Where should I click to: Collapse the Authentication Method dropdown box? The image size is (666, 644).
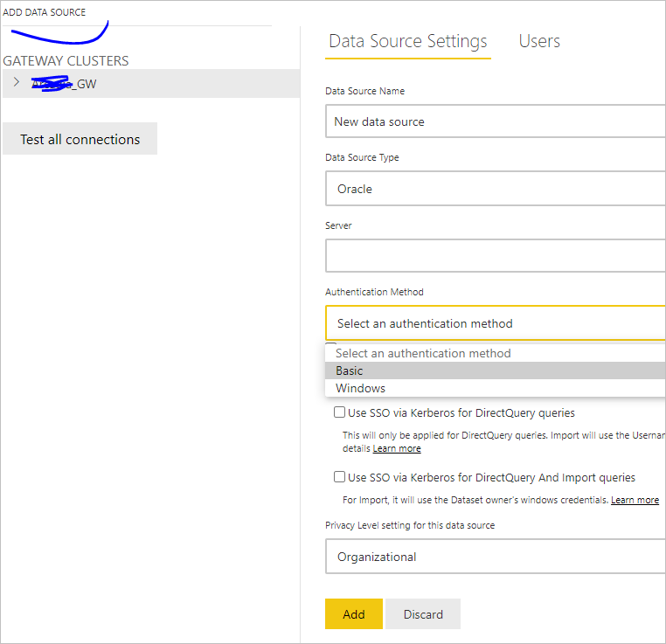click(x=495, y=323)
